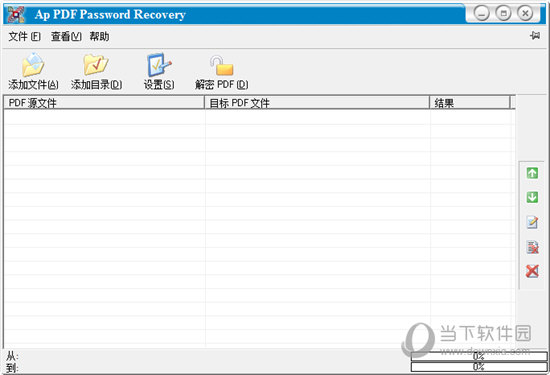Viewport: 550px width, 375px height.
Task: Click the Add File (添加文件) toolbar icon
Action: coord(33,65)
